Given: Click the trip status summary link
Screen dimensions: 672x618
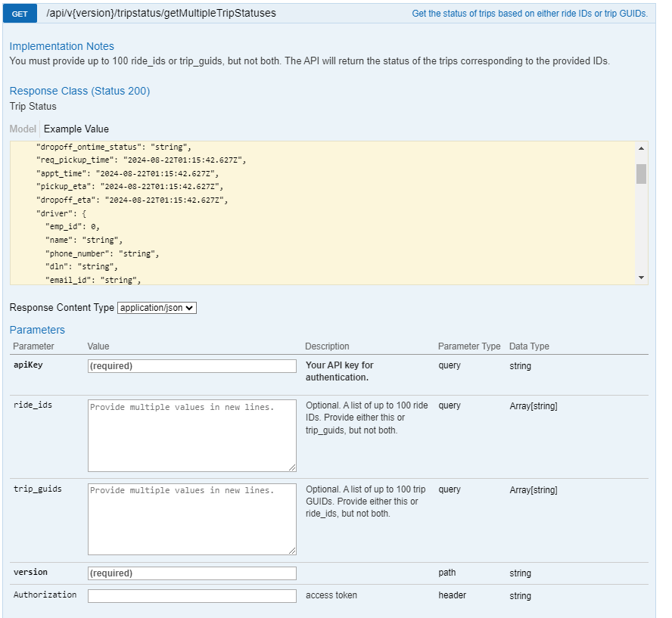Looking at the screenshot, I should pyautogui.click(x=529, y=14).
